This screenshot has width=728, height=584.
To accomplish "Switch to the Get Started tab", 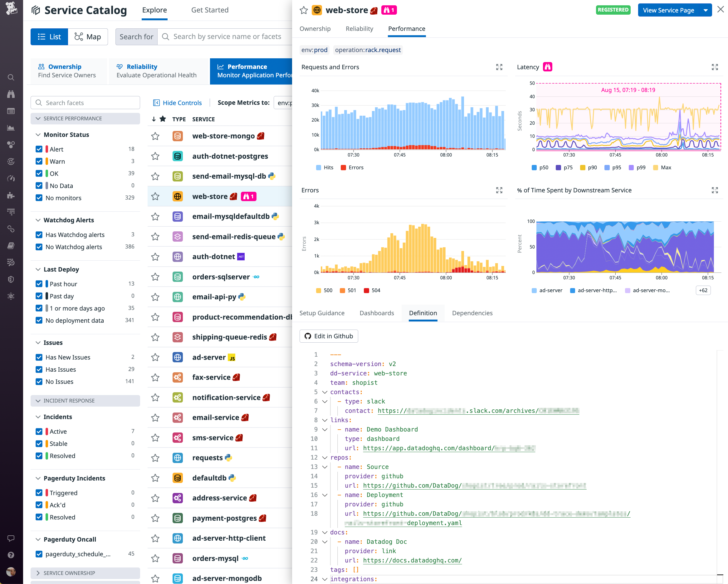I will tap(210, 10).
